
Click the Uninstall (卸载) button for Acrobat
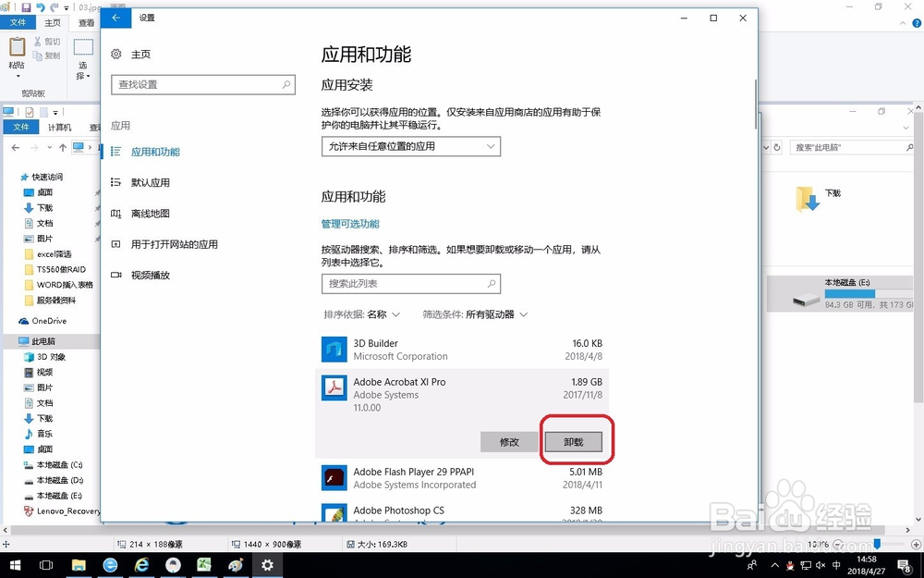(574, 442)
